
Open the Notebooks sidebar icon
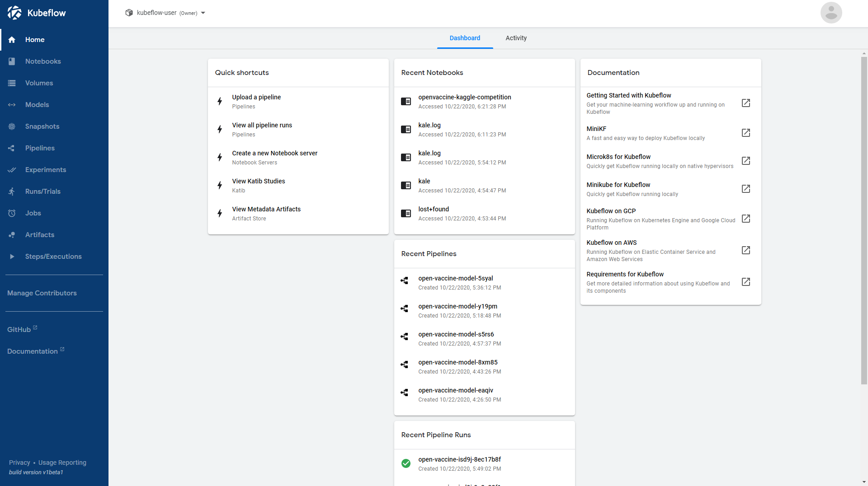[x=12, y=61]
